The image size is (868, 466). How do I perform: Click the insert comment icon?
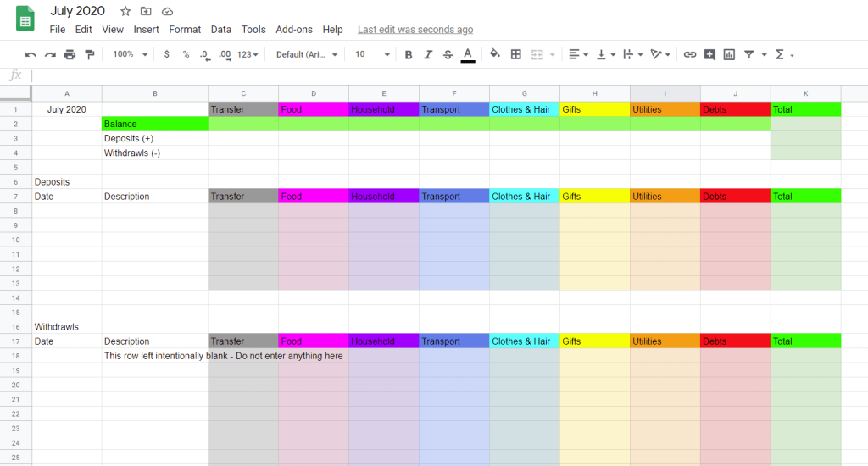[709, 54]
